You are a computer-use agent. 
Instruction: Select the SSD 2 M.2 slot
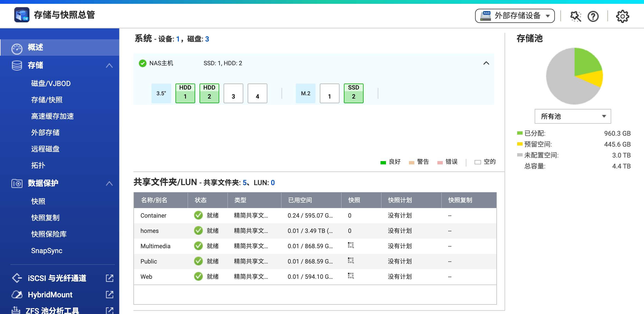click(x=353, y=93)
